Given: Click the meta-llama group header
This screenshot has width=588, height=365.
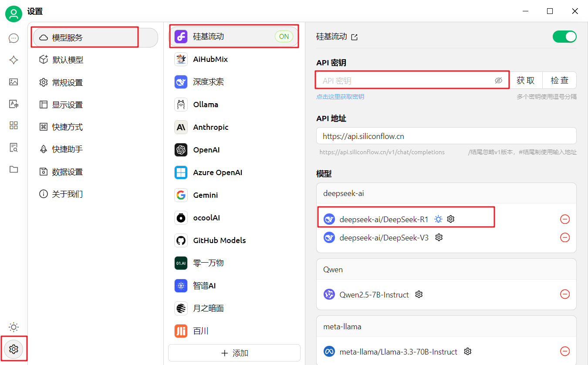Looking at the screenshot, I should coord(446,326).
